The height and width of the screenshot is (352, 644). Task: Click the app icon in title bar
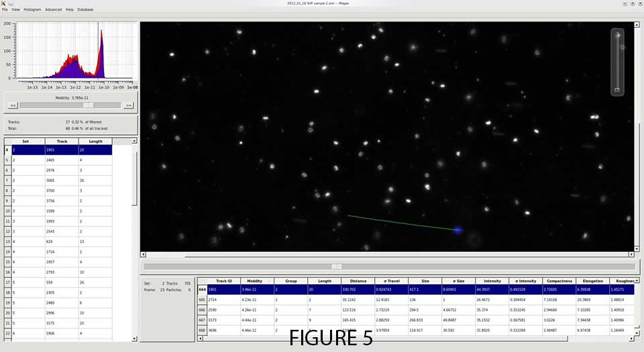(4, 3)
